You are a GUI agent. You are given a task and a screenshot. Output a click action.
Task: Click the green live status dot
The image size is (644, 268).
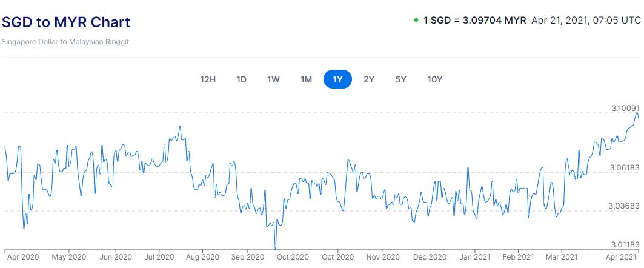pos(416,20)
